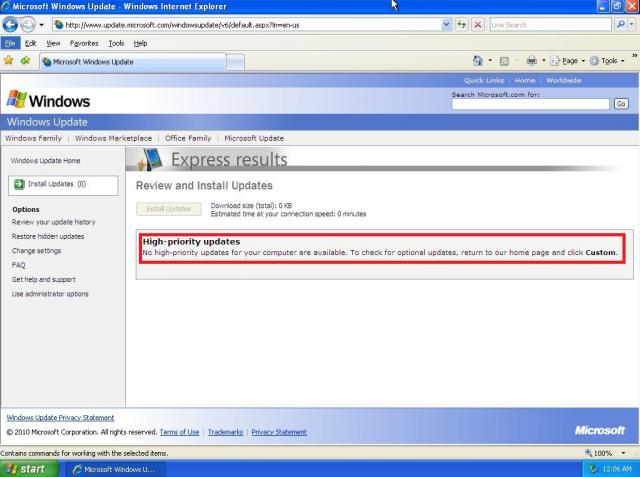Click the Live Search input box
Image resolution: width=640 pixels, height=477 pixels.
[551, 25]
